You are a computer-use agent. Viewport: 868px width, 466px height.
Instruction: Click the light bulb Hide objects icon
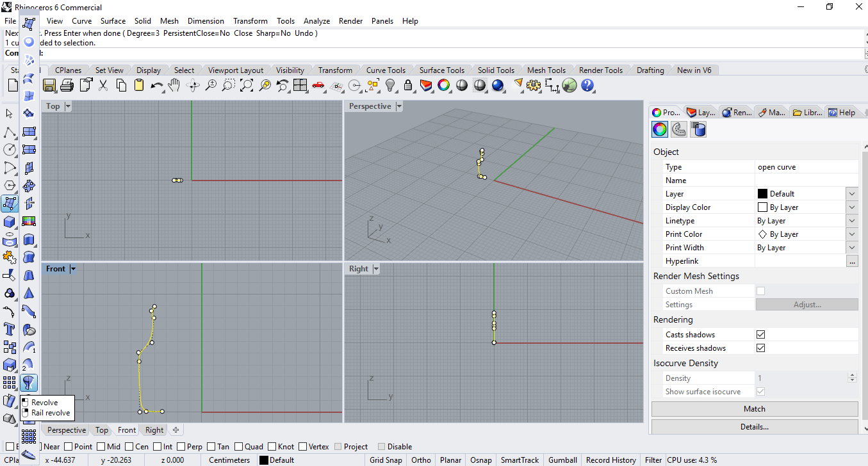(390, 85)
